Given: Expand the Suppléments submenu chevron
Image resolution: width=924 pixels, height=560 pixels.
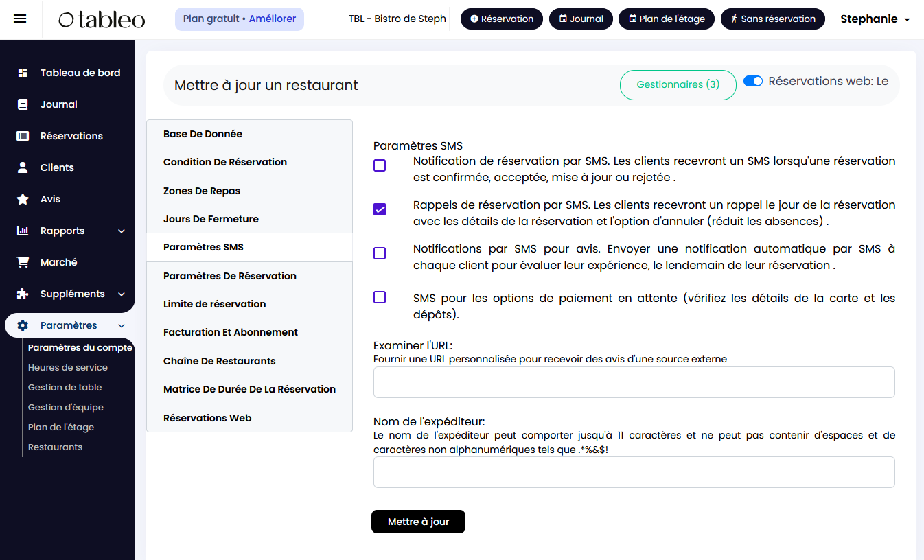Looking at the screenshot, I should tap(122, 294).
